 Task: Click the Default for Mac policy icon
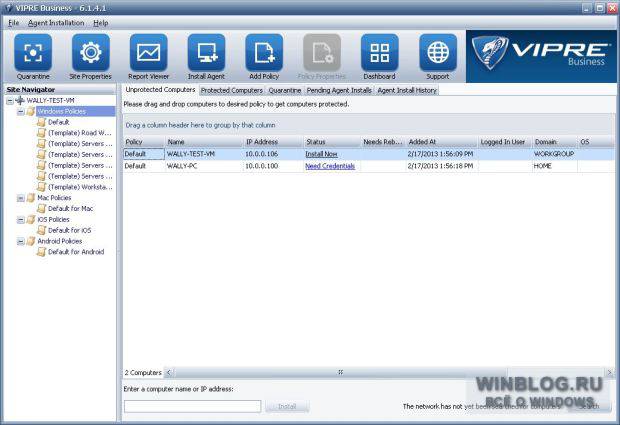click(x=42, y=208)
